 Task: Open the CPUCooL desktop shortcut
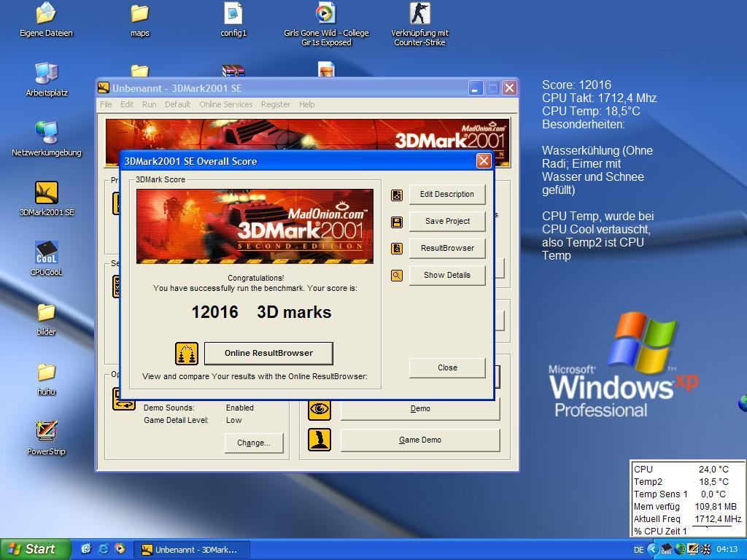click(46, 253)
